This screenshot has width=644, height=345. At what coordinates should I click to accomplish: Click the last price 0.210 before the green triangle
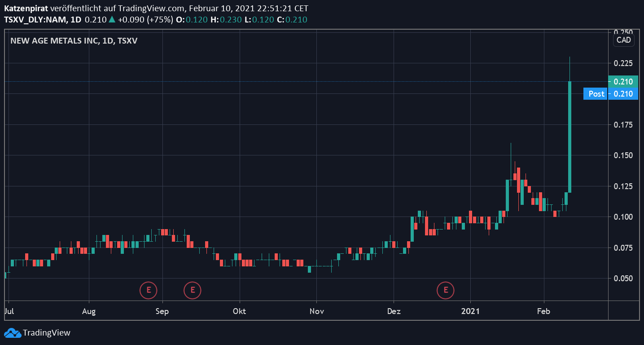point(96,20)
